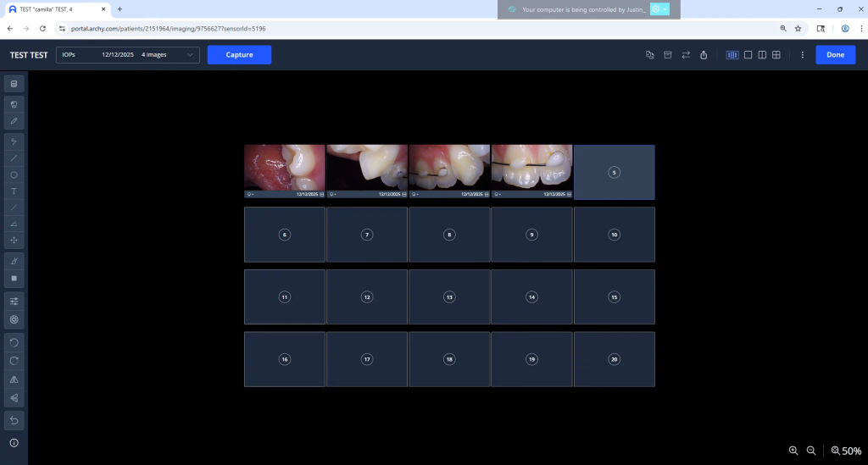Image resolution: width=868 pixels, height=465 pixels.
Task: Open a new browser tab
Action: (x=120, y=9)
